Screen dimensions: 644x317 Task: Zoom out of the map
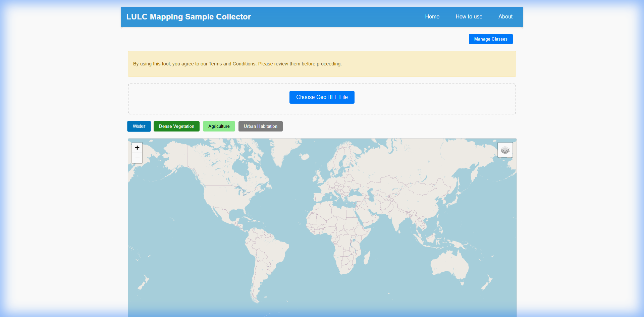click(x=137, y=158)
